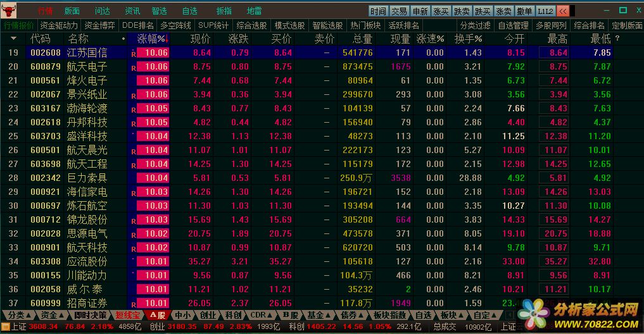644x334 pixels.
Task: Click the R marker beside 渤海轮渡
Action: 134,110
